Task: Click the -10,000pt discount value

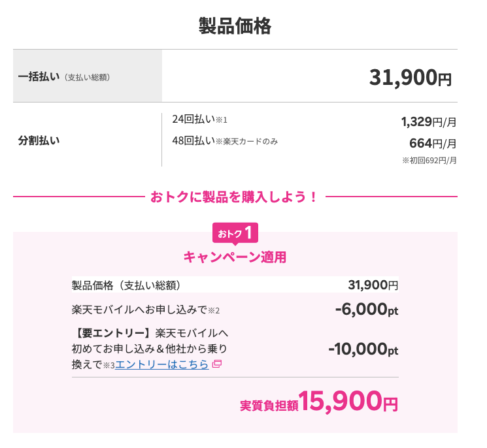Action: pyautogui.click(x=363, y=349)
